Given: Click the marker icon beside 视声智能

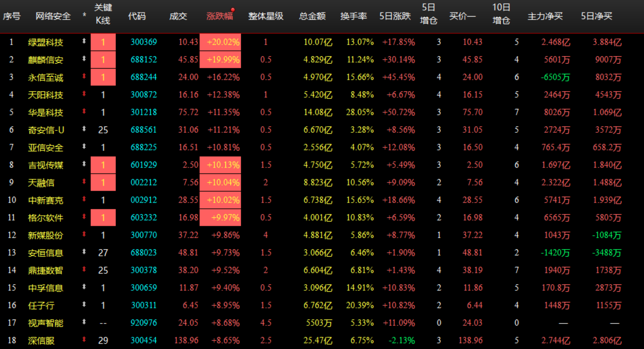Looking at the screenshot, I should click(84, 322).
